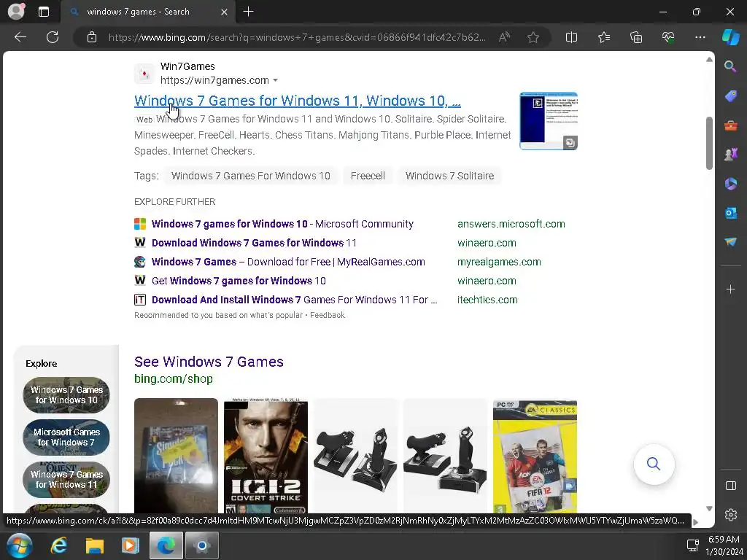Refresh the current page

click(53, 37)
